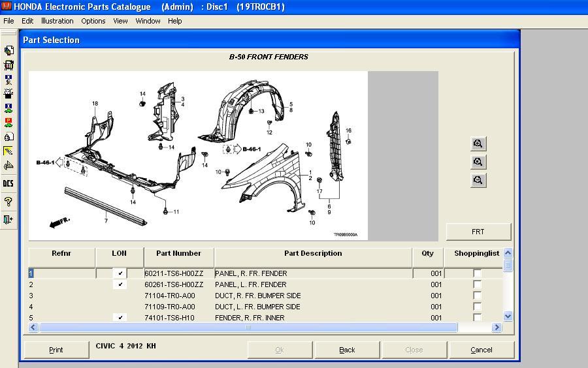Select part number 74101-TS6-H10
The height and width of the screenshot is (368, 588).
click(169, 318)
